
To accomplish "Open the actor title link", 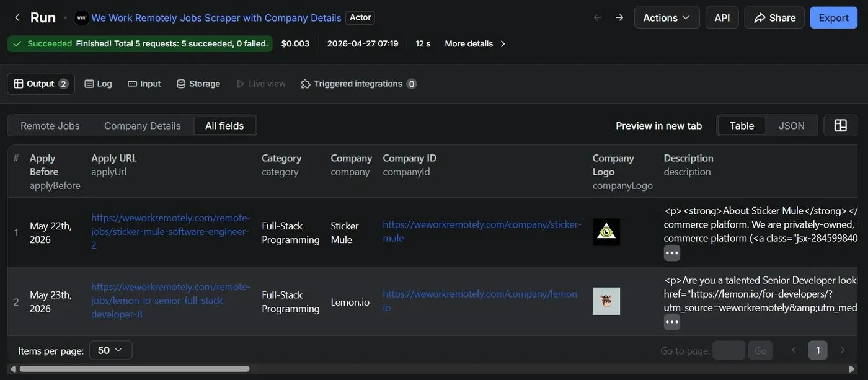I will pyautogui.click(x=216, y=18).
